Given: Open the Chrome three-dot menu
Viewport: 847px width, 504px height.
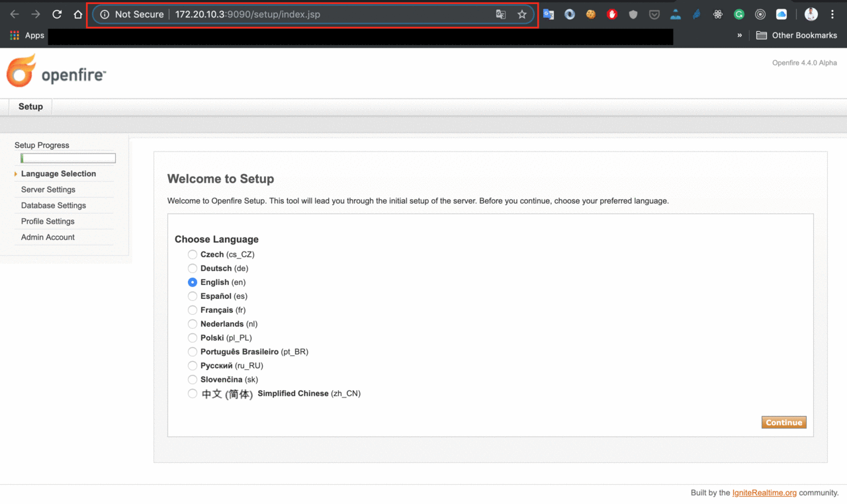Looking at the screenshot, I should click(x=832, y=15).
